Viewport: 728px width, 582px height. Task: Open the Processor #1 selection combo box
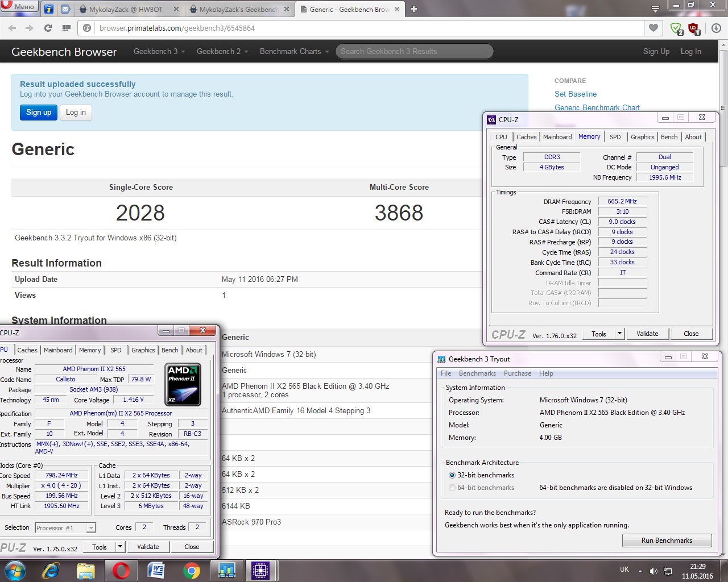click(65, 527)
